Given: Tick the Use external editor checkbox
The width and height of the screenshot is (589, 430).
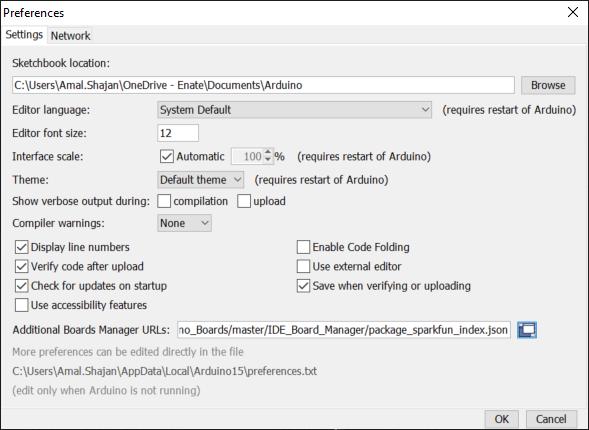Looking at the screenshot, I should pos(303,266).
